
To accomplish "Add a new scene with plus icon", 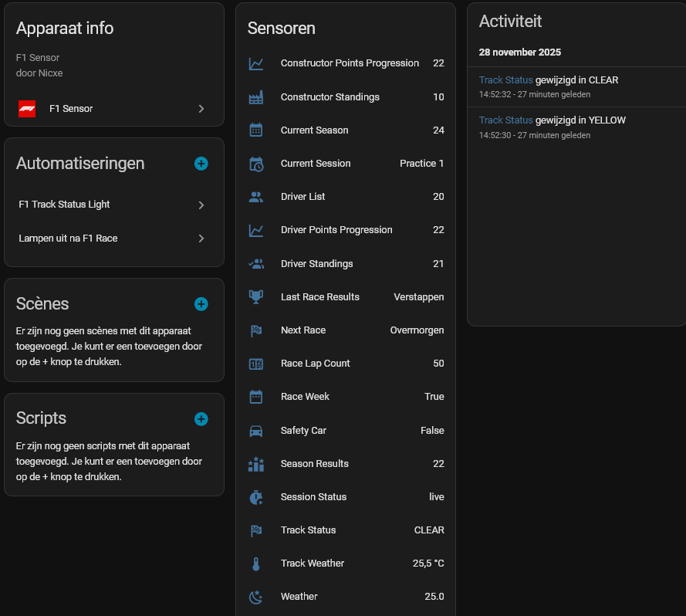I will click(201, 304).
